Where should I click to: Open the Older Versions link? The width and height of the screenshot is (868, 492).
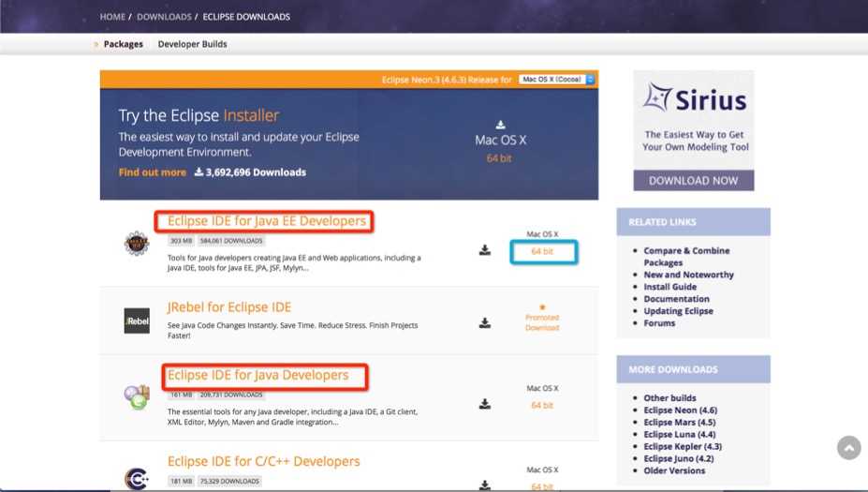tap(674, 471)
